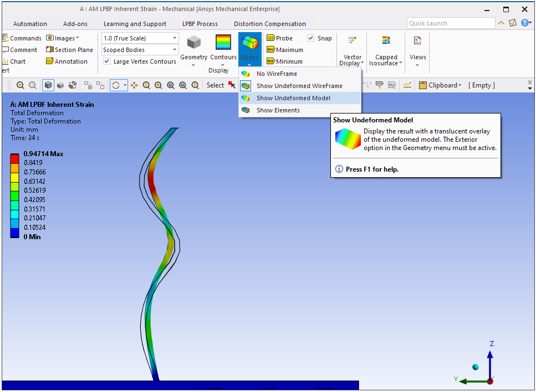Click the 0.94714 Max legend value
536x392 pixels.
[43, 154]
